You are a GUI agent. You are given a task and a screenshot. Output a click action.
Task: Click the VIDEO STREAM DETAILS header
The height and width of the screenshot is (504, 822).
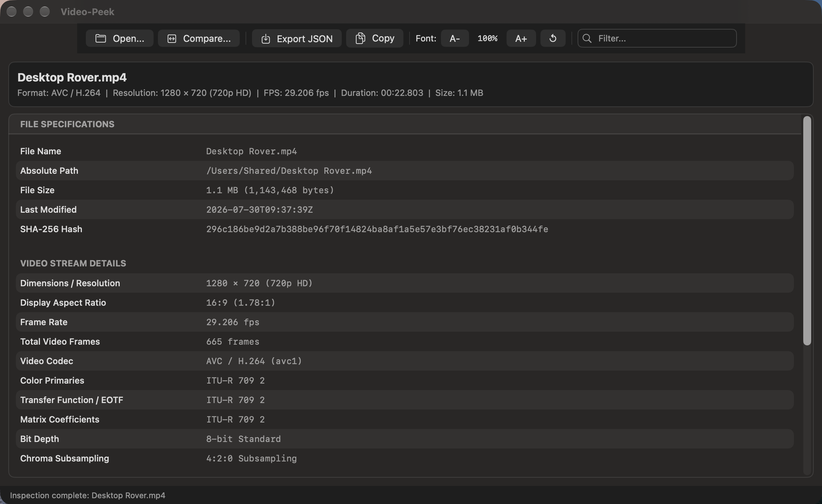(73, 264)
